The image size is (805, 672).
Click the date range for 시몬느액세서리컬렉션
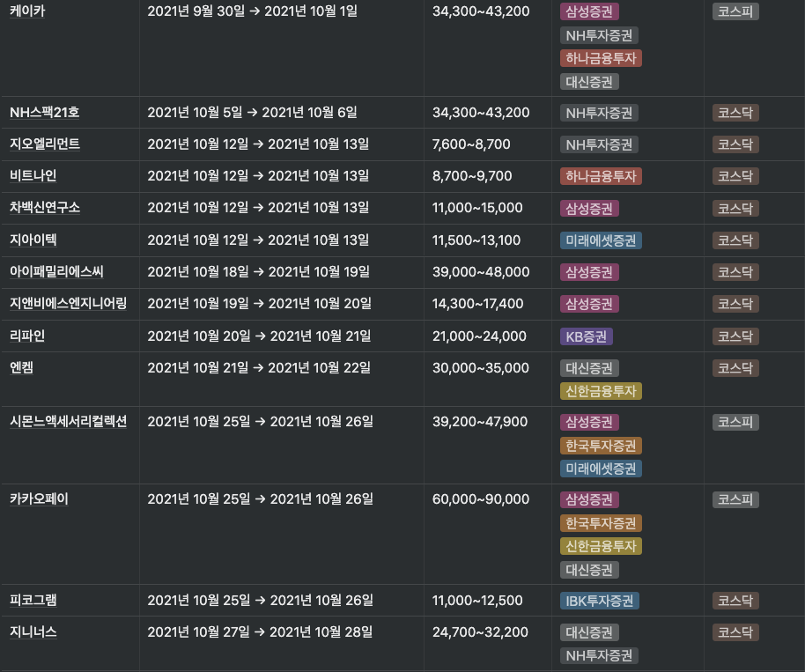coord(261,422)
